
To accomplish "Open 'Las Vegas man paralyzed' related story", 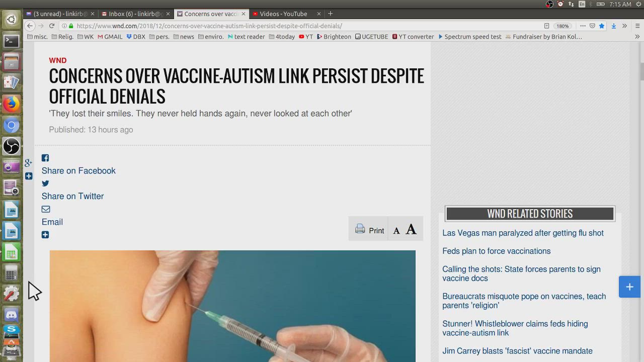I will [523, 233].
